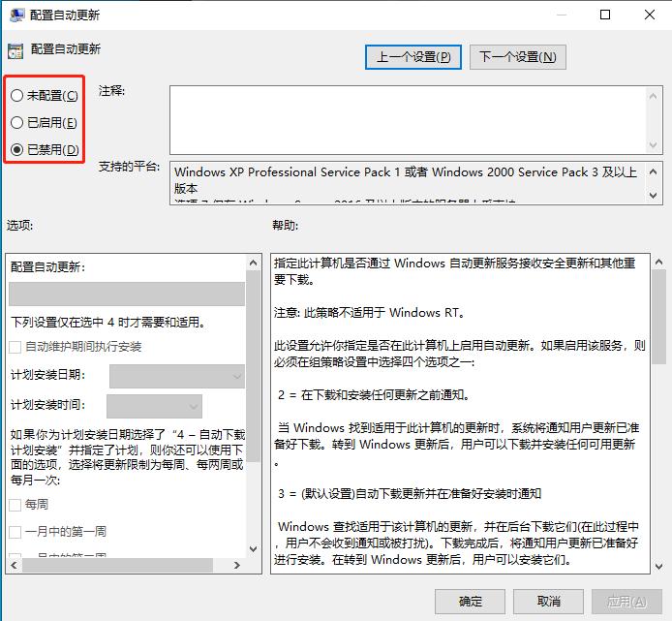
Task: Open the 计划安装日期 dropdown
Action: [177, 376]
